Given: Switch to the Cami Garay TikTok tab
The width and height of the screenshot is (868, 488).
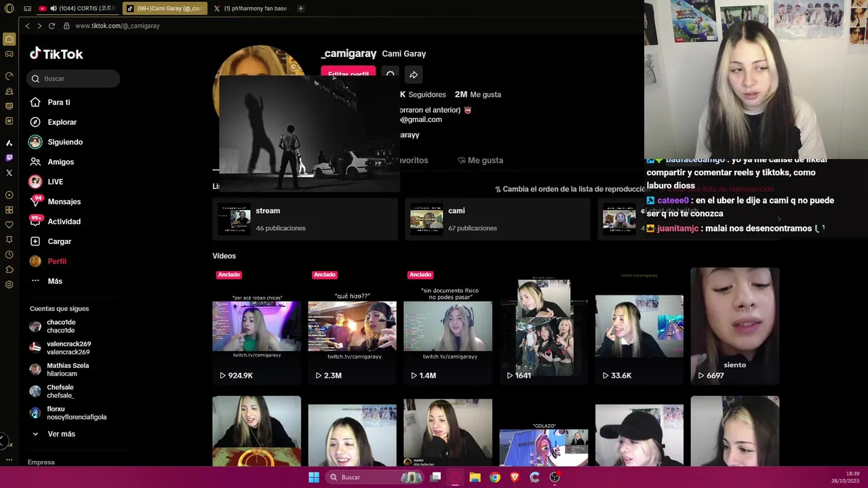Looking at the screenshot, I should [165, 8].
